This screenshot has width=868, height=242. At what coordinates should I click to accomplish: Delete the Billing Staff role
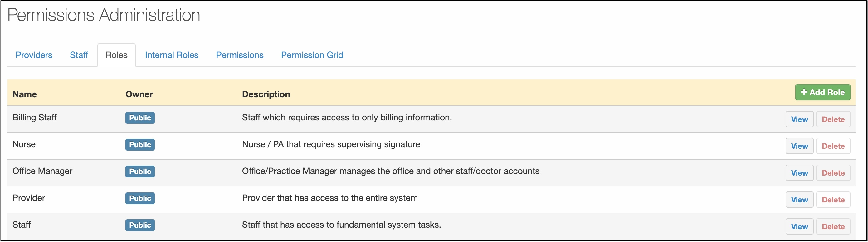coord(833,119)
